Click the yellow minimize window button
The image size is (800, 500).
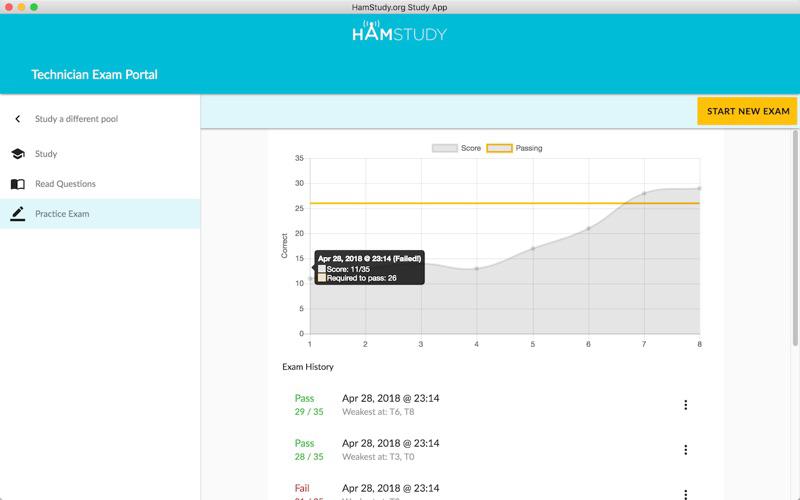click(21, 7)
